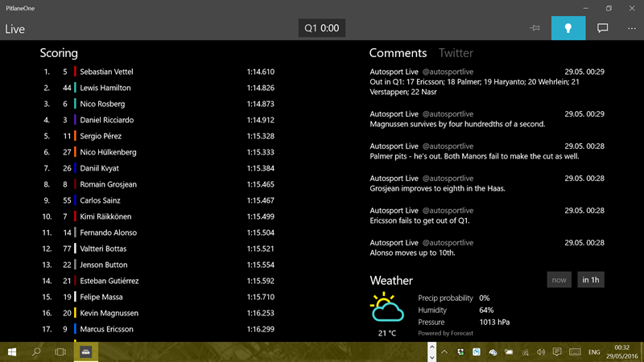Toggle the highlighted lightbulb button
This screenshot has width=644, height=362.
click(x=568, y=28)
